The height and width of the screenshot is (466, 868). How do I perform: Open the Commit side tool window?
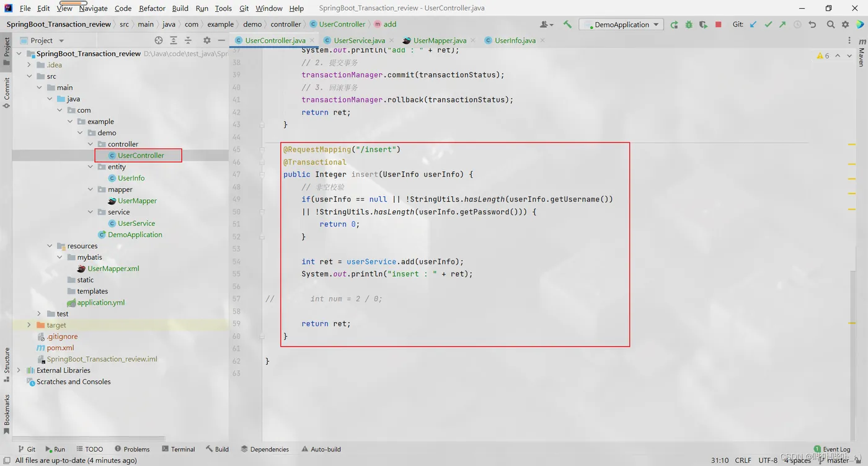[6, 93]
